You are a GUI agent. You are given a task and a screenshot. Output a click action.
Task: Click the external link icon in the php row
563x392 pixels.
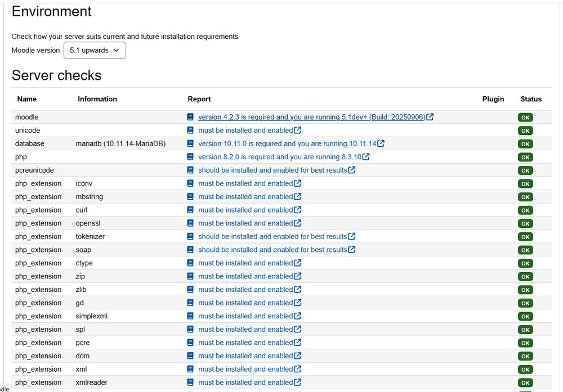[366, 157]
